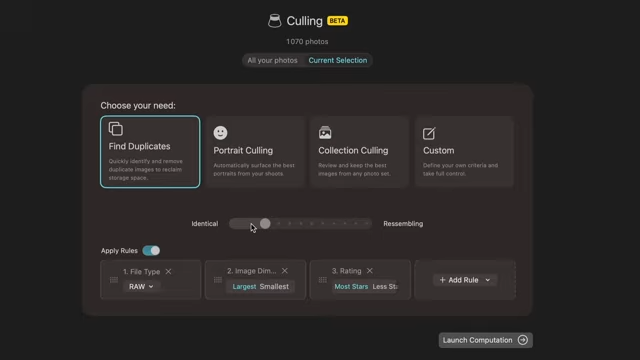640x360 pixels.
Task: Click the Collection Culling image stack icon
Action: click(325, 133)
